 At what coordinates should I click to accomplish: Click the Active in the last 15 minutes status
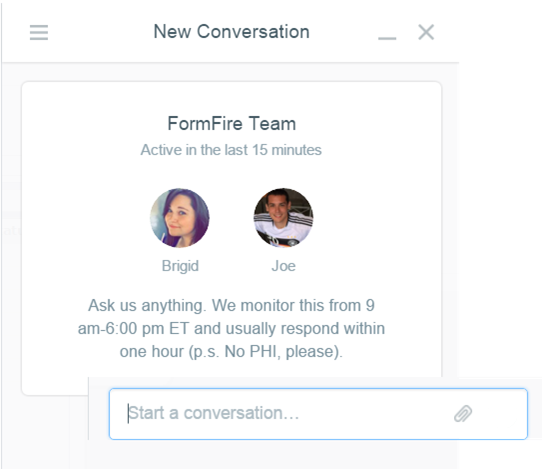231,150
